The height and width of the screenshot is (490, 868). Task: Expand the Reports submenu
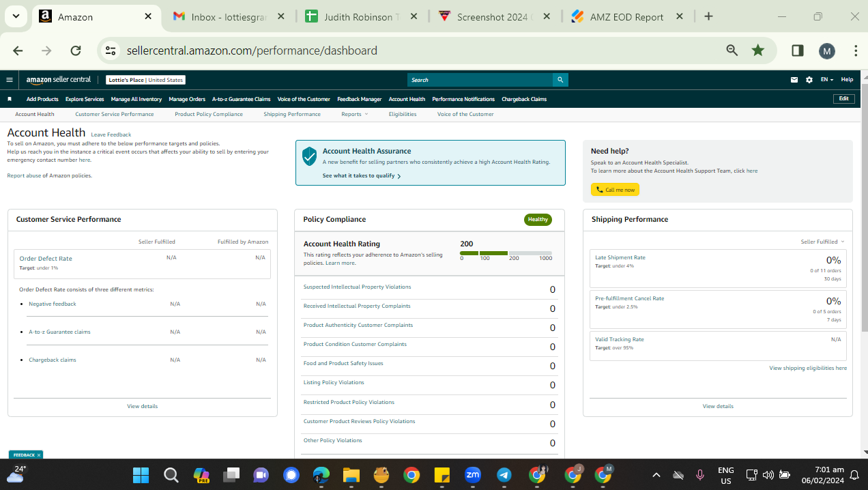tap(354, 114)
